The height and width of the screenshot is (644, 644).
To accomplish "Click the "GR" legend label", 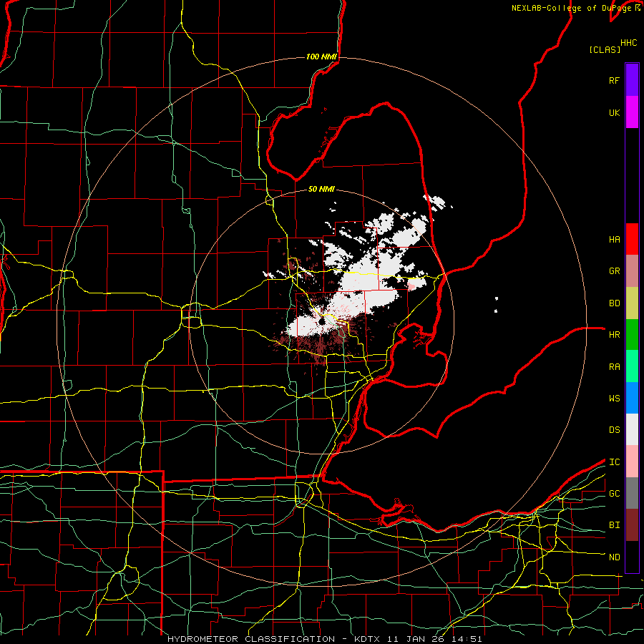I will [x=614, y=271].
